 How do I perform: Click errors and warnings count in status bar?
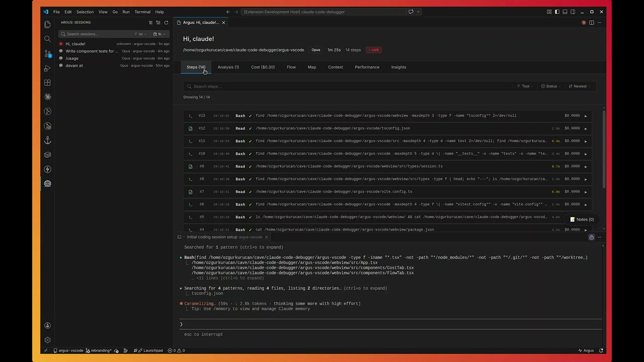pyautogui.click(x=176, y=350)
